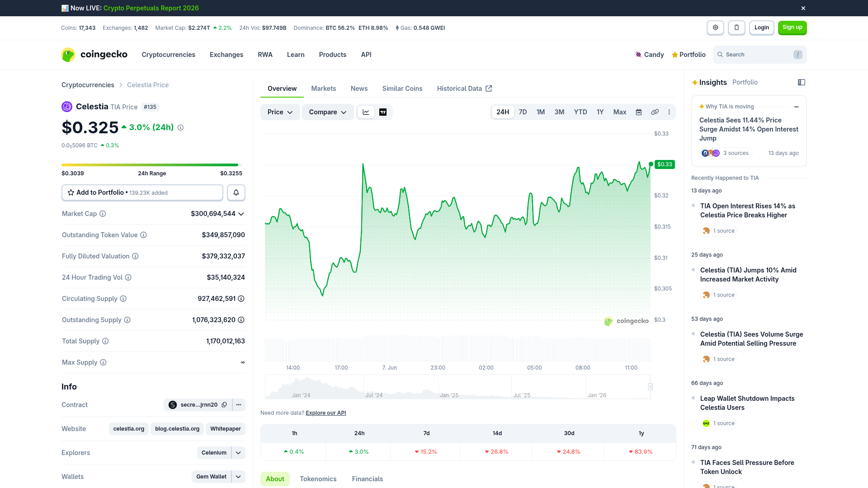Viewport: 868px width, 488px height.
Task: Open Similar Coins tab
Action: 402,89
